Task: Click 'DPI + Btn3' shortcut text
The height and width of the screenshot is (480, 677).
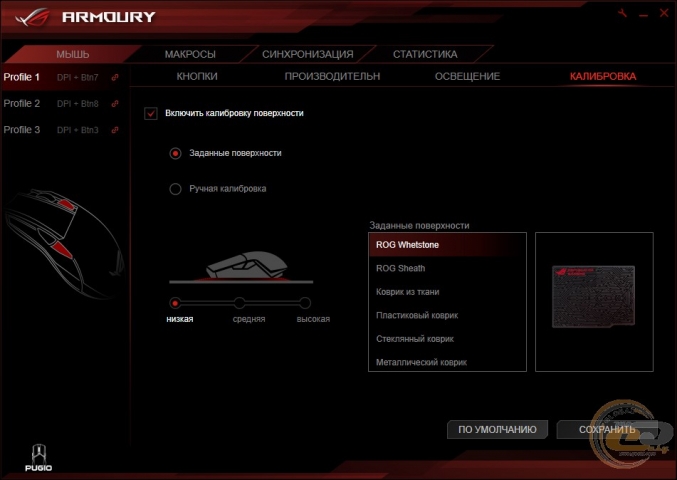Action: point(78,130)
